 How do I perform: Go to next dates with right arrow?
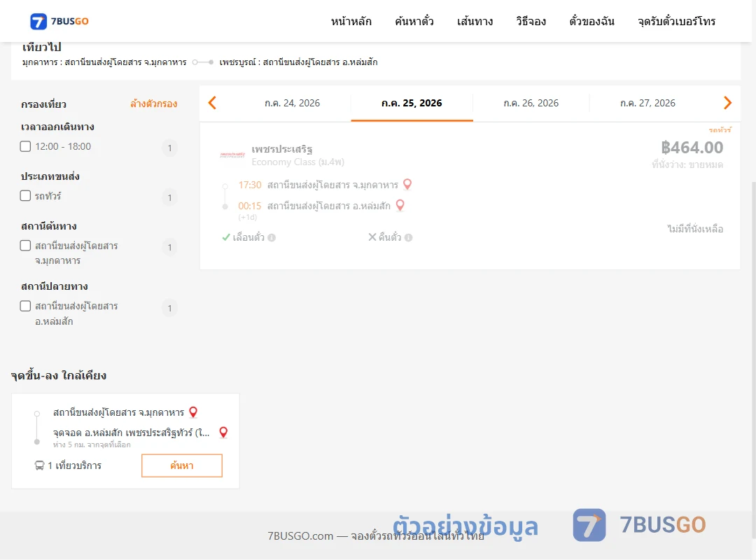coord(727,103)
